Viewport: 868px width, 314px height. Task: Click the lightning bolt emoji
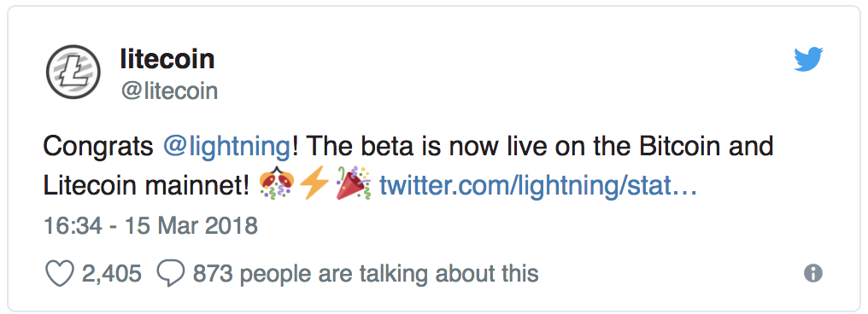(314, 186)
